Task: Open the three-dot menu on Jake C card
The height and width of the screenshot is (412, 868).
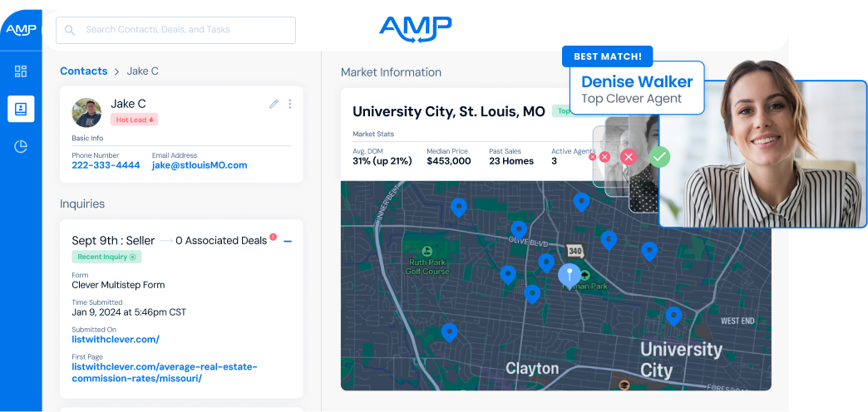Action: (289, 104)
